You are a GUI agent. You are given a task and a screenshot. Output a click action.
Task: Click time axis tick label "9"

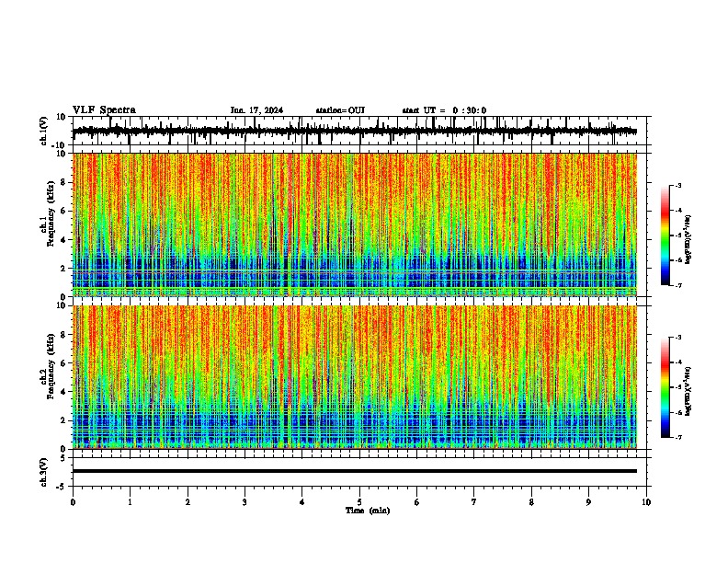(x=588, y=502)
